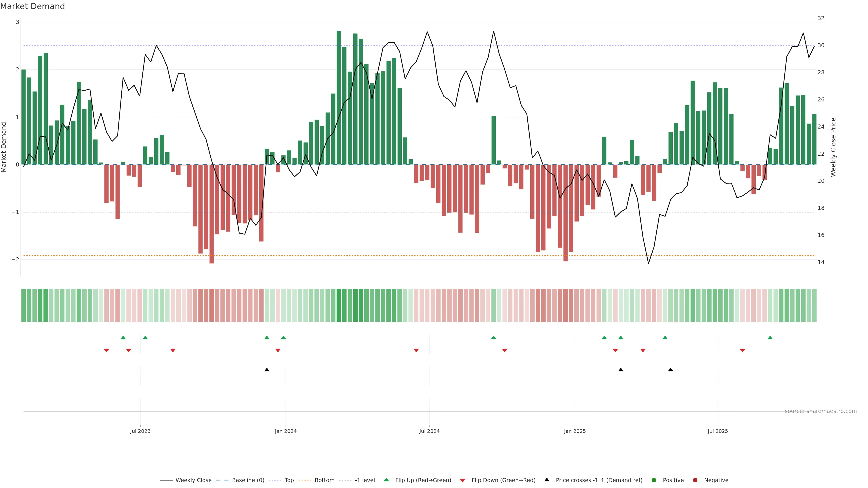Screen dimensions: 868x488
Task: Click the Jul 2025 x-axis label
Action: click(x=718, y=431)
